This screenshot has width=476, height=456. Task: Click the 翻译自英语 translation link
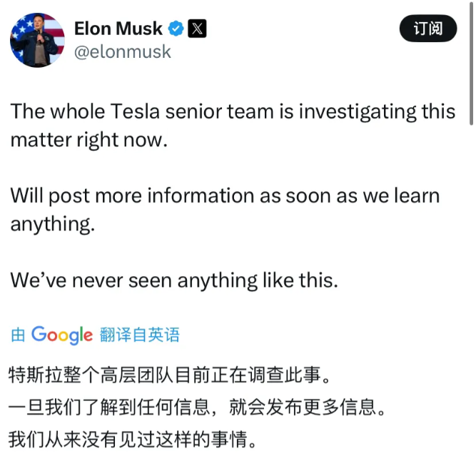pos(140,335)
